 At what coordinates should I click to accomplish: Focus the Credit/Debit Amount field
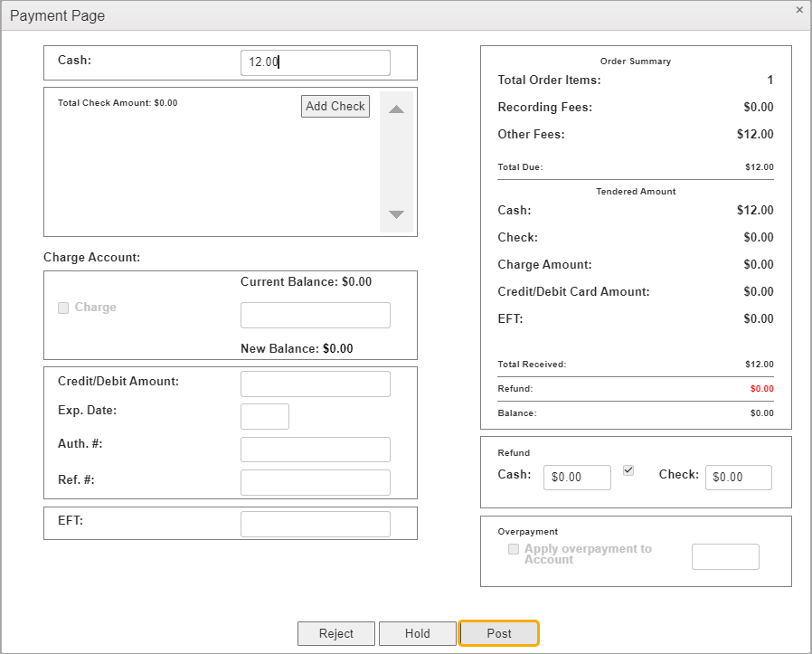point(315,384)
